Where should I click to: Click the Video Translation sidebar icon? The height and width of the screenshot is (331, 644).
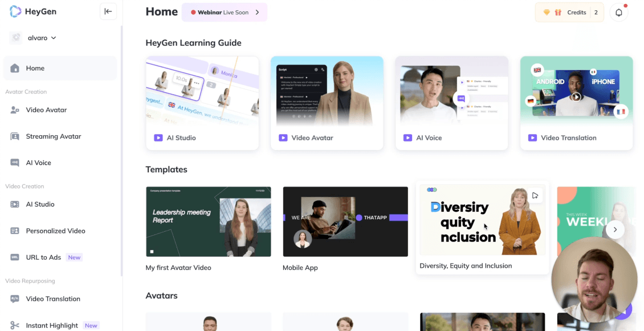15,299
